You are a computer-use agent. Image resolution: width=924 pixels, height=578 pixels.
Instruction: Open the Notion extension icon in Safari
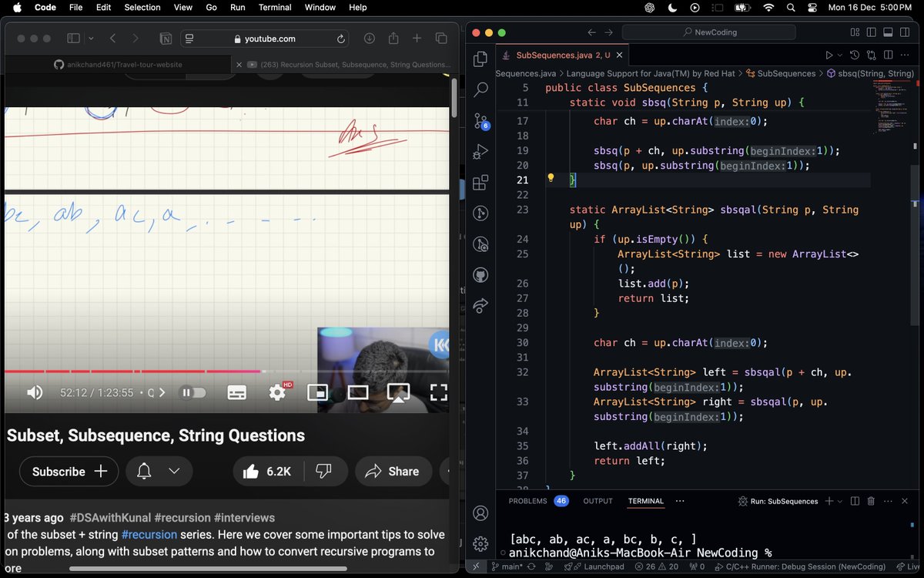coord(165,39)
